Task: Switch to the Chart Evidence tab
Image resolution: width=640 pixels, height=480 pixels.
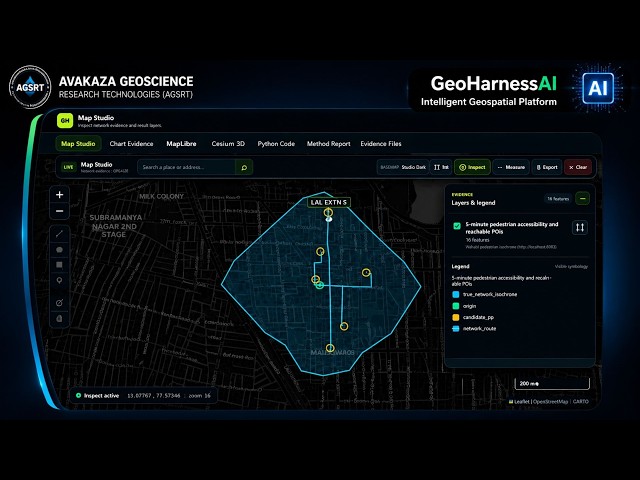Action: point(131,144)
